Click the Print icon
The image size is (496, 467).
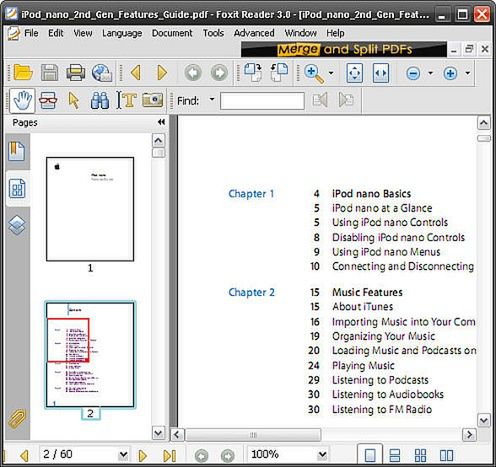point(76,73)
